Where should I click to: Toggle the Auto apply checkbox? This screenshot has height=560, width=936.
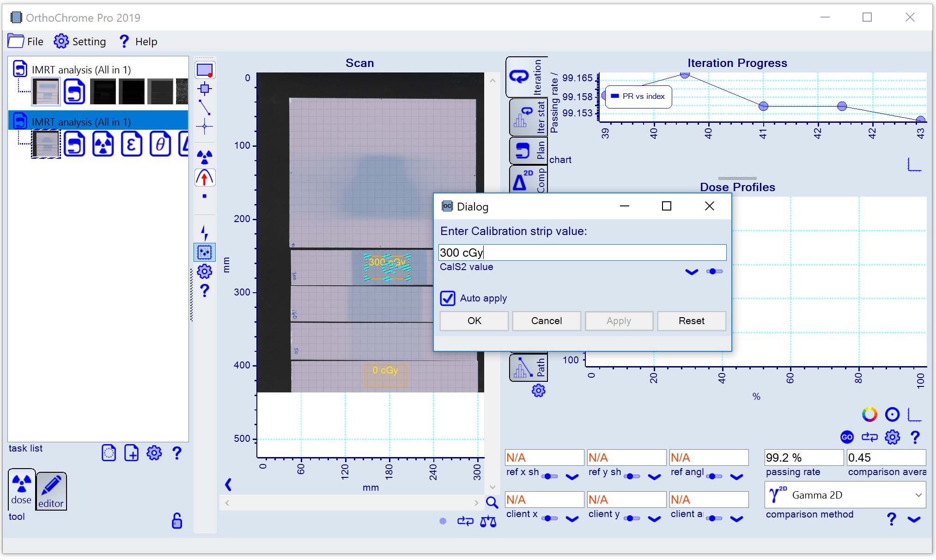[448, 298]
